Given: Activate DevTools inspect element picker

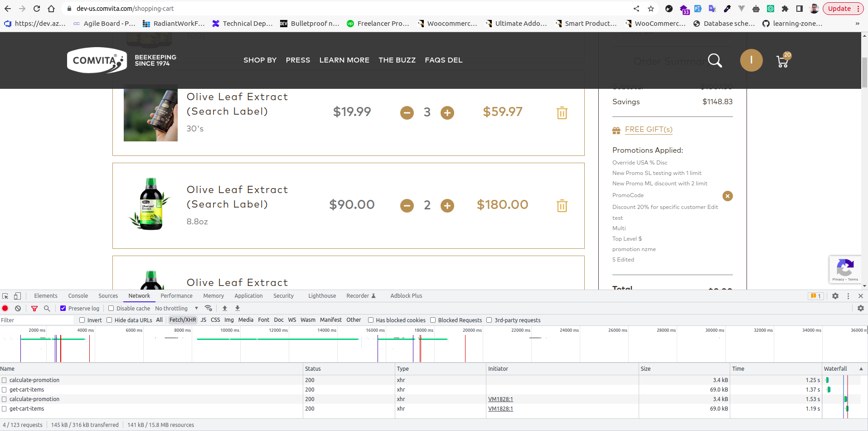Looking at the screenshot, I should click(5, 296).
